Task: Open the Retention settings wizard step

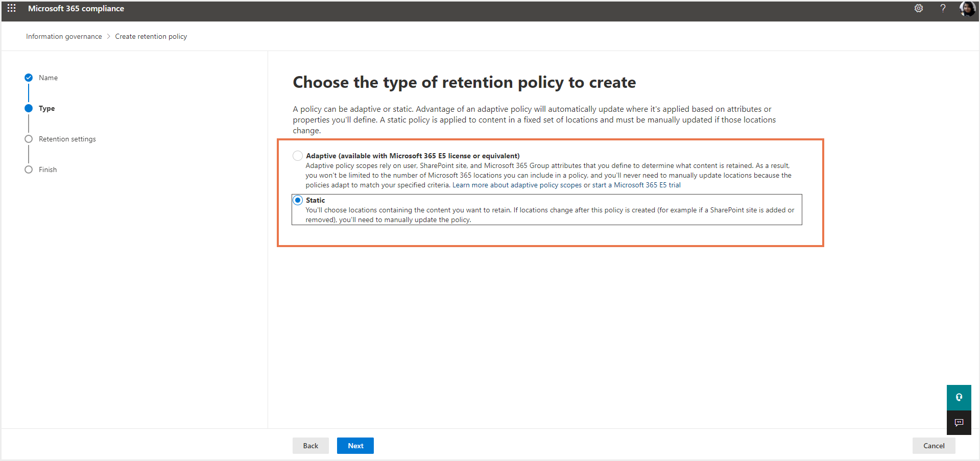Action: point(67,139)
